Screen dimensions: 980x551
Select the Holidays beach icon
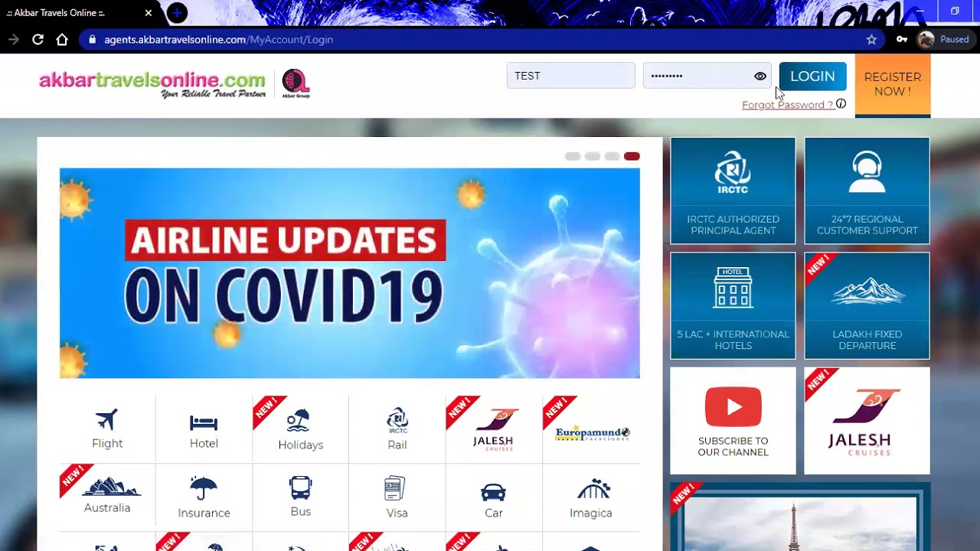[x=300, y=429]
